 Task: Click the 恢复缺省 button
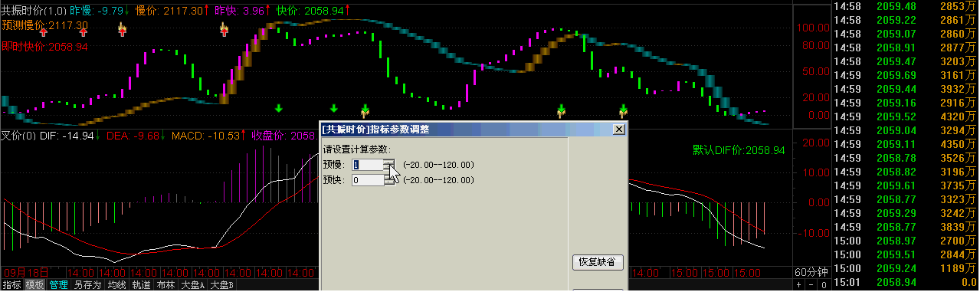click(598, 262)
